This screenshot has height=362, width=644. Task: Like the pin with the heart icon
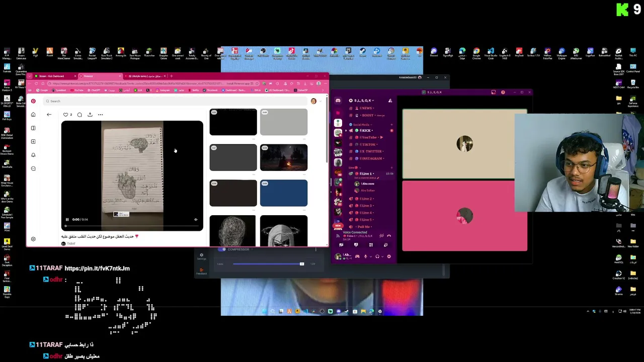(65, 115)
